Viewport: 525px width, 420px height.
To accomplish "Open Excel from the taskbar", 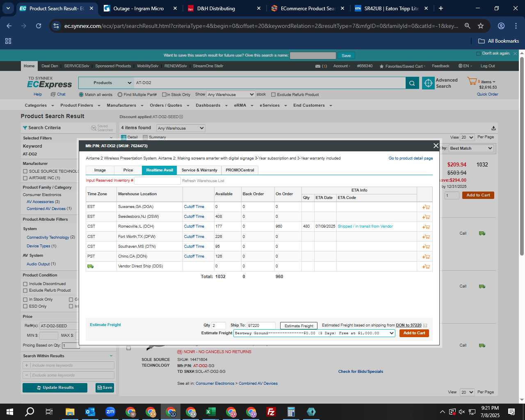I will [x=211, y=412].
